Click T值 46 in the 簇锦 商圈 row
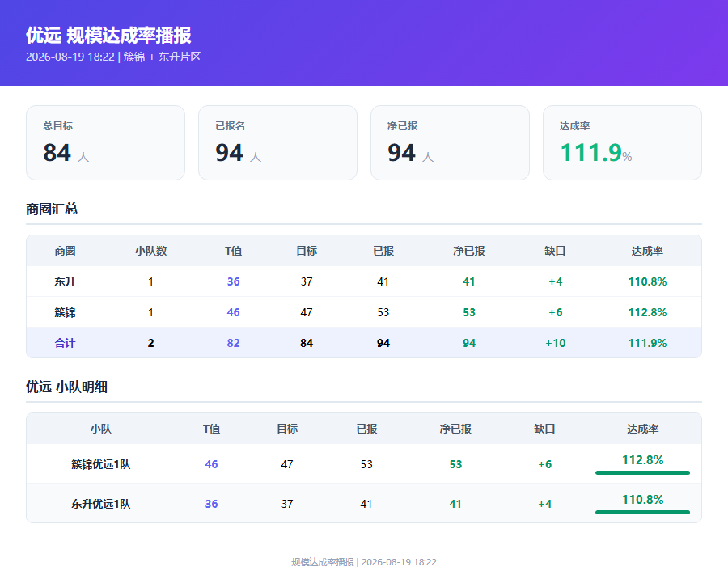 pyautogui.click(x=233, y=312)
